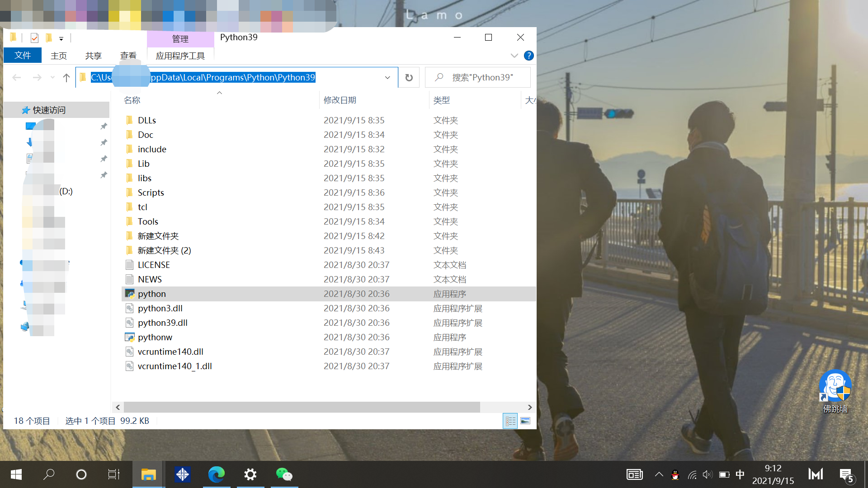This screenshot has height=488, width=868.
Task: Click the help question mark icon
Action: [x=528, y=56]
